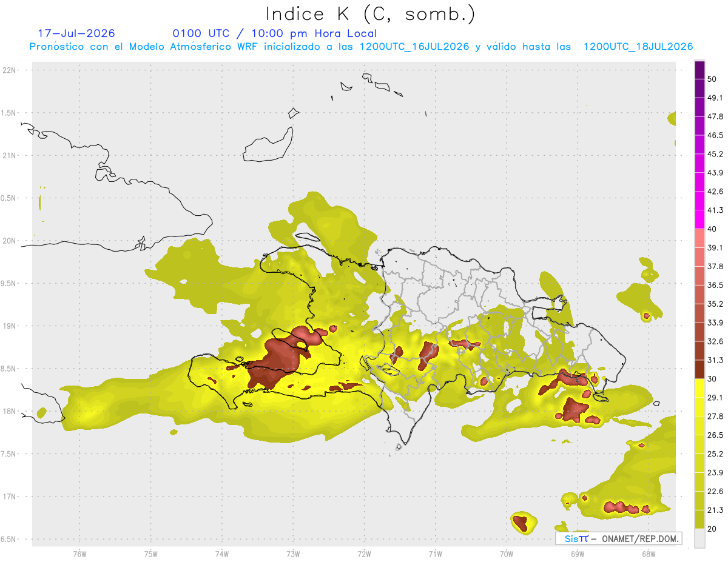Click the '8.5N' latitude label
Image resolution: width=728 pixels, height=562 pixels.
tap(9, 369)
